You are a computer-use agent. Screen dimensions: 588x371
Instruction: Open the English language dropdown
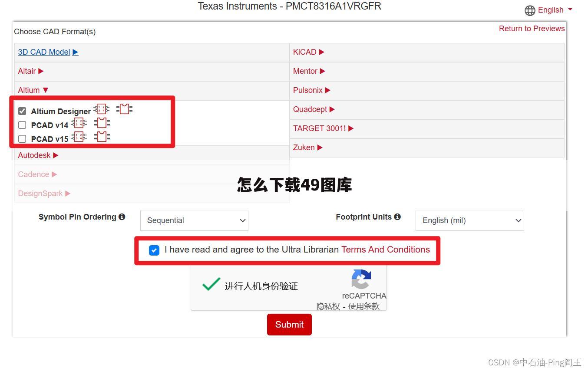pos(555,10)
